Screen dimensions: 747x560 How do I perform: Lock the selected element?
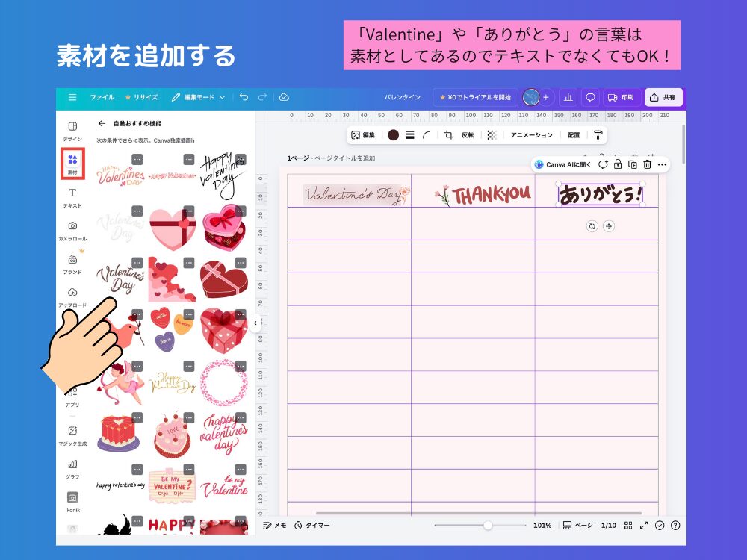click(x=617, y=164)
